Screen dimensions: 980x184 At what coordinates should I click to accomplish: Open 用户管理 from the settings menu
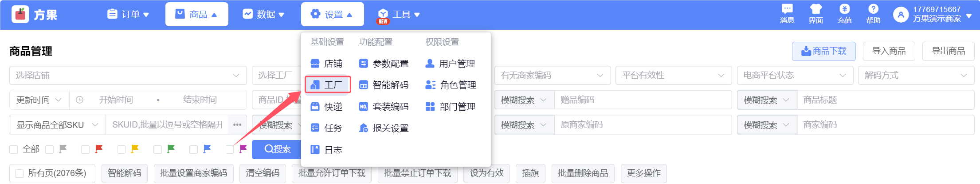tap(450, 64)
